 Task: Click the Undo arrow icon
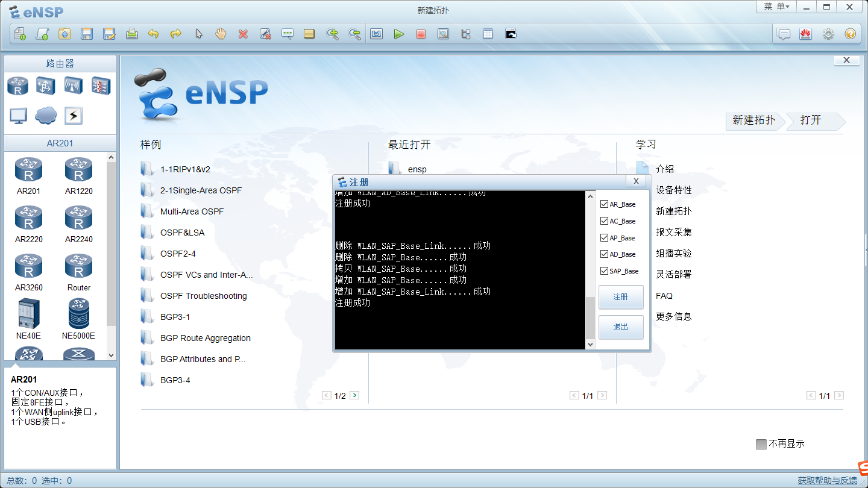[153, 34]
